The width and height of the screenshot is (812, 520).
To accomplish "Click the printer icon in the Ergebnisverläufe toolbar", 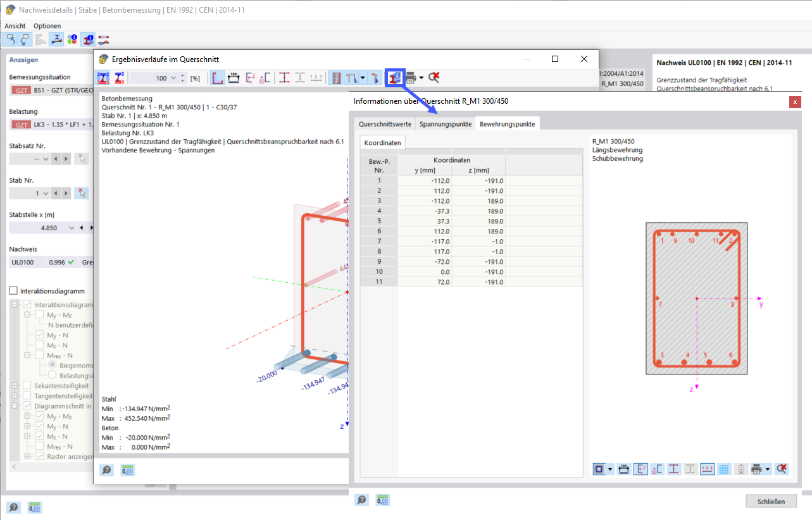I will click(x=411, y=77).
